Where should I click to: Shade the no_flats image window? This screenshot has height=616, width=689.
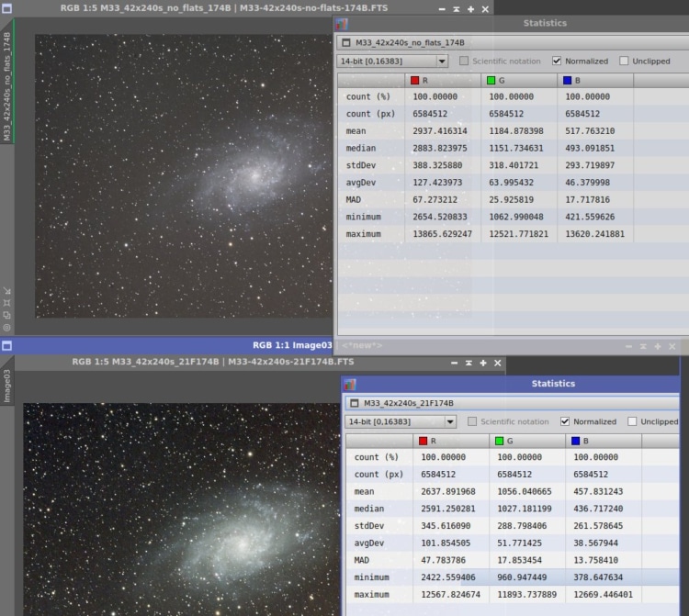[x=456, y=9]
